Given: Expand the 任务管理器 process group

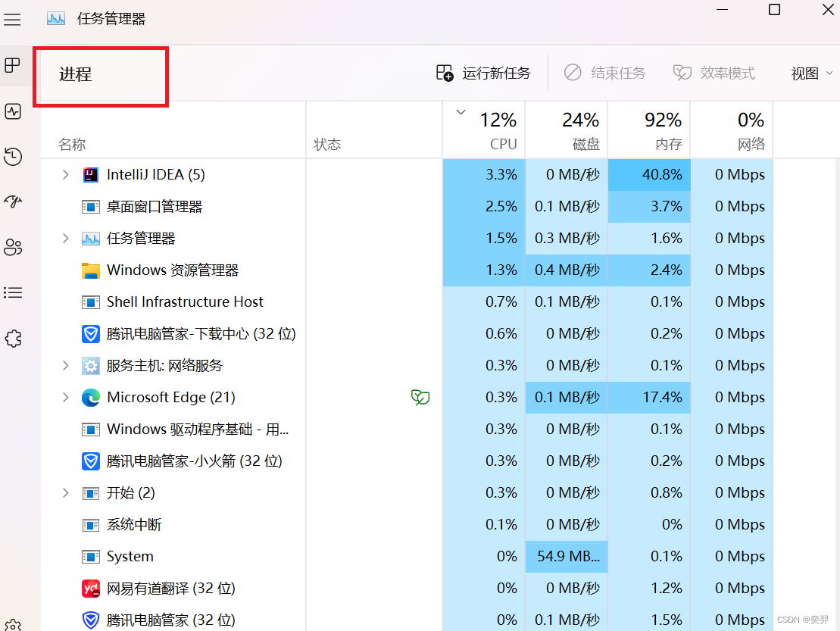Looking at the screenshot, I should pyautogui.click(x=65, y=239).
